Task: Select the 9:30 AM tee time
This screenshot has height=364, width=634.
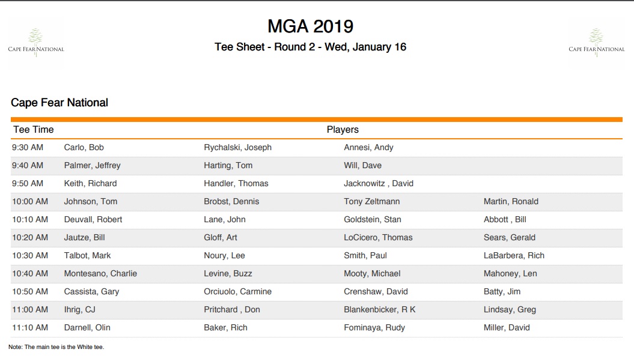Action: coord(28,147)
